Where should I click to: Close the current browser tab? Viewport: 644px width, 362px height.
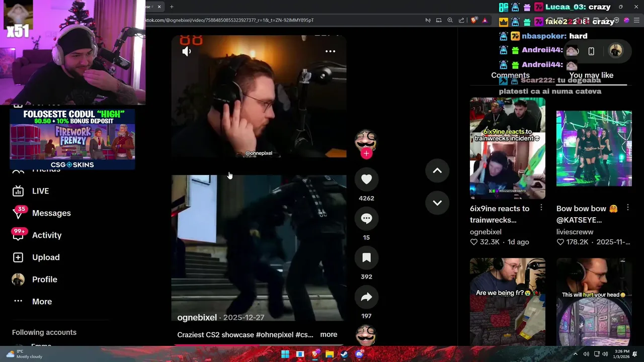[x=159, y=7]
